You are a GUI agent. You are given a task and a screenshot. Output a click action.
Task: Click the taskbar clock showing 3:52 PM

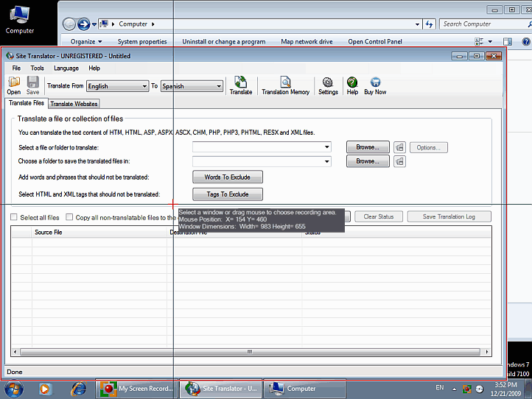tap(505, 389)
